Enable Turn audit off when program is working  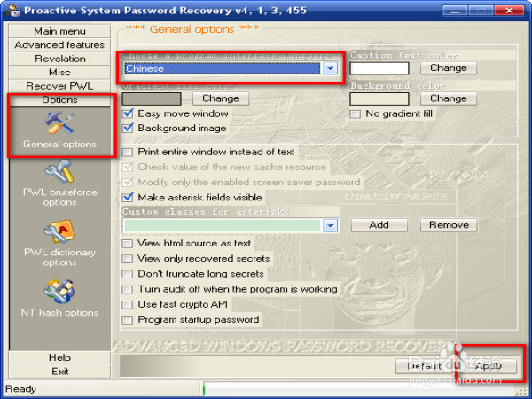[128, 289]
